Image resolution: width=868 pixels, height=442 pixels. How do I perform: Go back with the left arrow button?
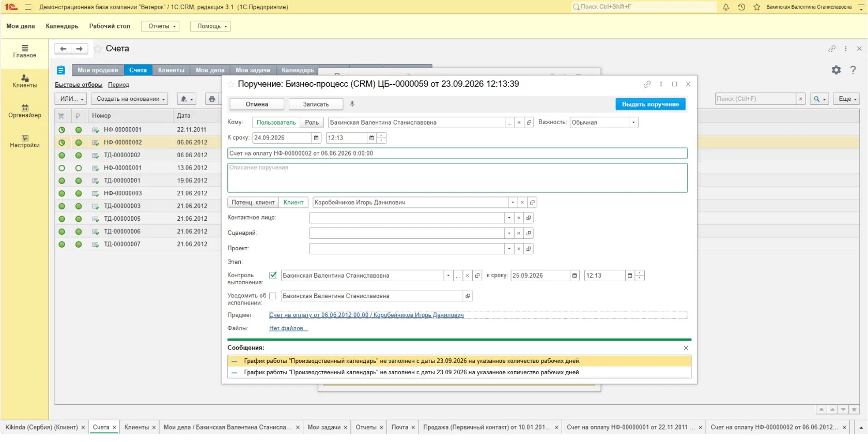(63, 49)
